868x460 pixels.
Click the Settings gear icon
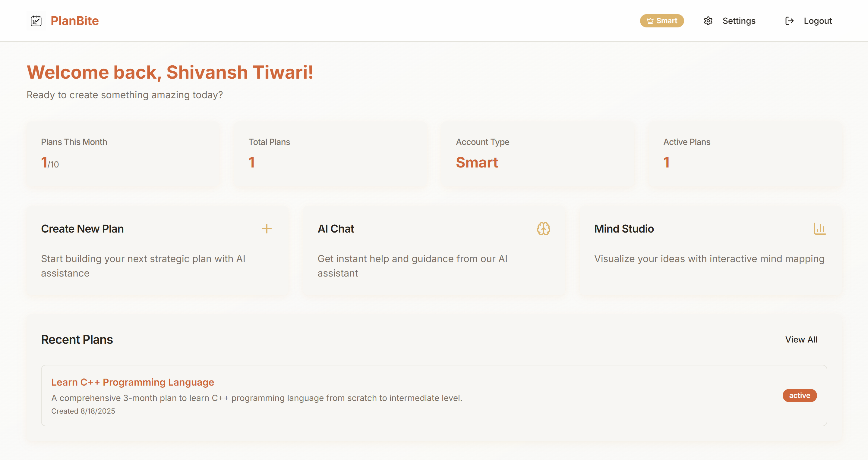[x=708, y=21]
